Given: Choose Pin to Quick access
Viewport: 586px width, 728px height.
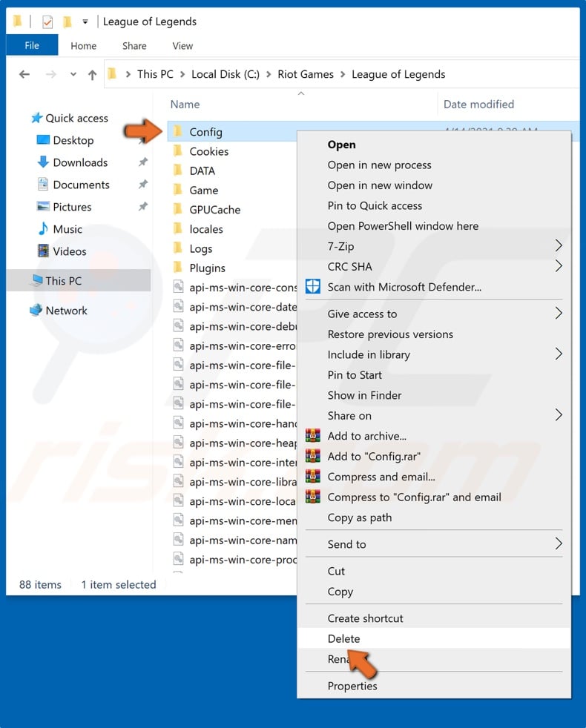Looking at the screenshot, I should pyautogui.click(x=375, y=205).
